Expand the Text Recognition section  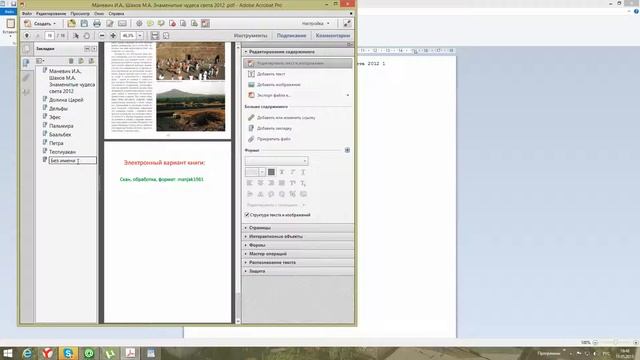298,262
